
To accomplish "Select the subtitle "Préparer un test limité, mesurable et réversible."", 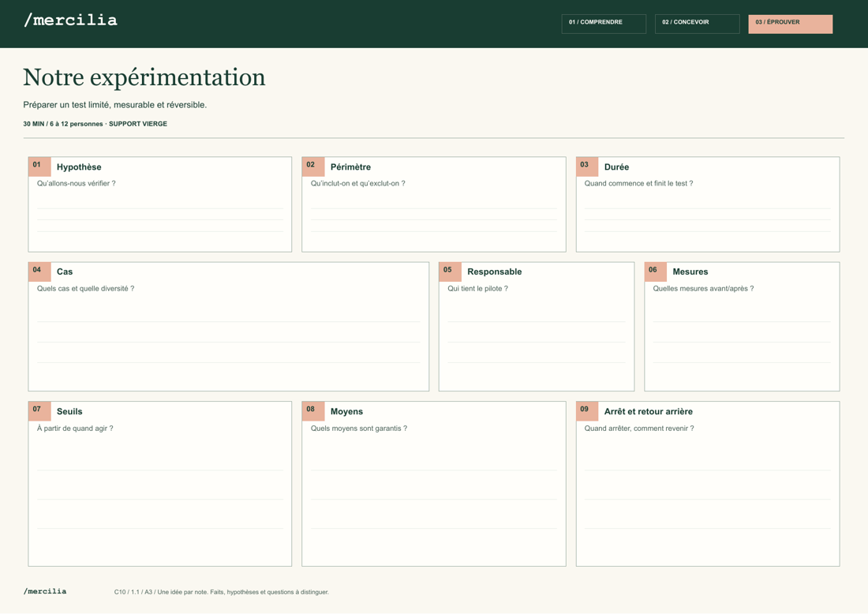I will click(x=115, y=105).
